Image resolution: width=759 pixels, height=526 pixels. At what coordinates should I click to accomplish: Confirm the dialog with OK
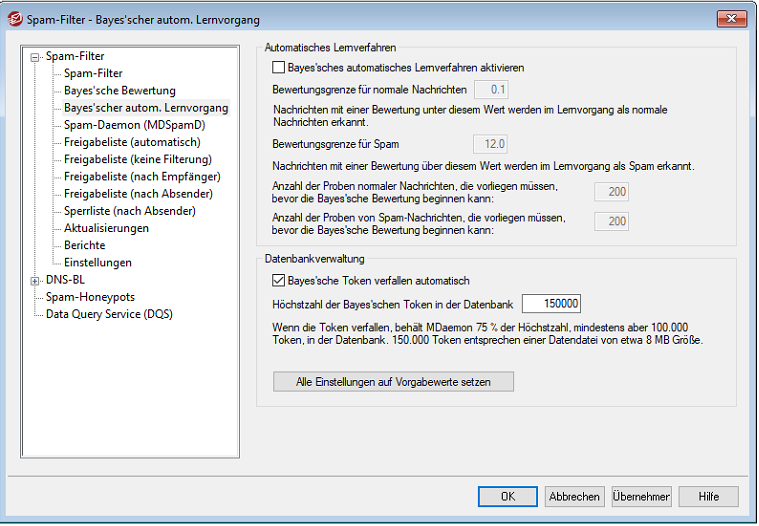pyautogui.click(x=507, y=496)
